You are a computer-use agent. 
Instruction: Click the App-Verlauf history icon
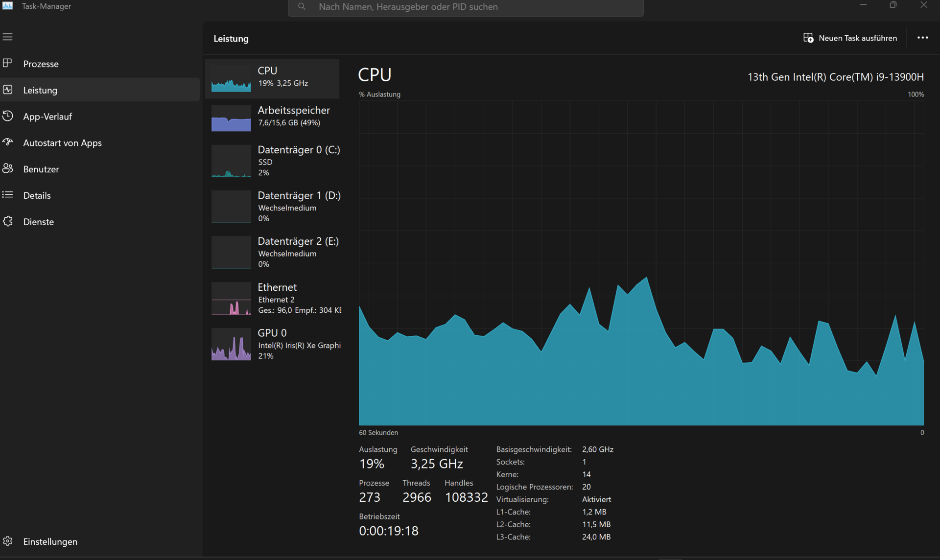8,117
